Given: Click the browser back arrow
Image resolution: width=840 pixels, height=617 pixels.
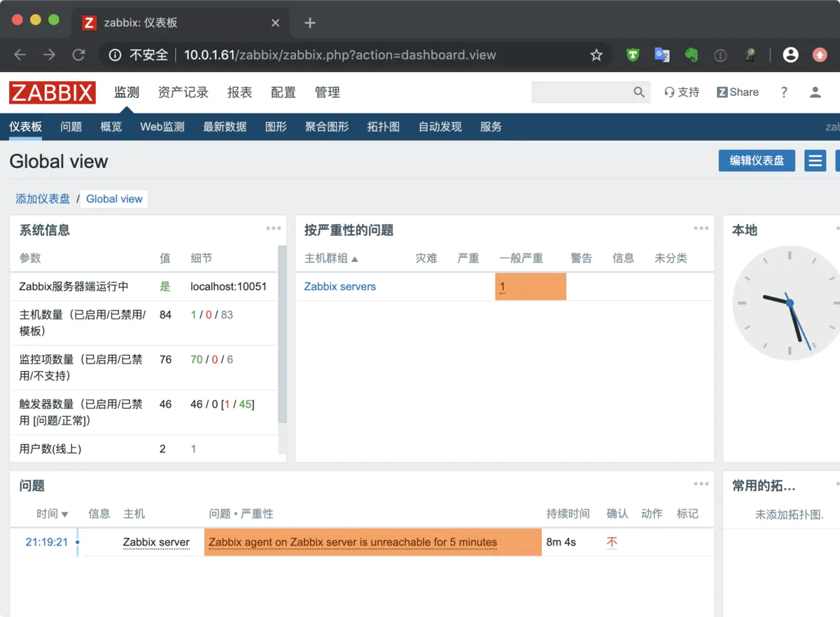Looking at the screenshot, I should coord(20,55).
